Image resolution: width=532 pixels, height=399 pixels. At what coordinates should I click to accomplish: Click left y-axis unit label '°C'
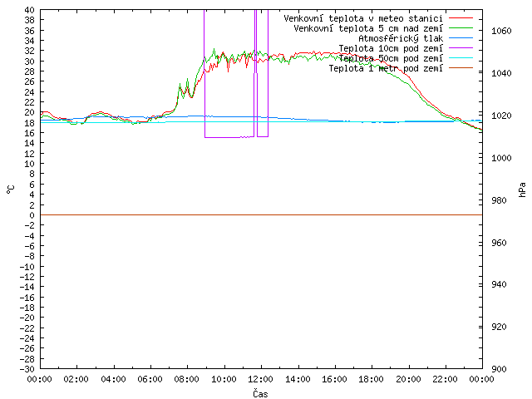pyautogui.click(x=11, y=190)
